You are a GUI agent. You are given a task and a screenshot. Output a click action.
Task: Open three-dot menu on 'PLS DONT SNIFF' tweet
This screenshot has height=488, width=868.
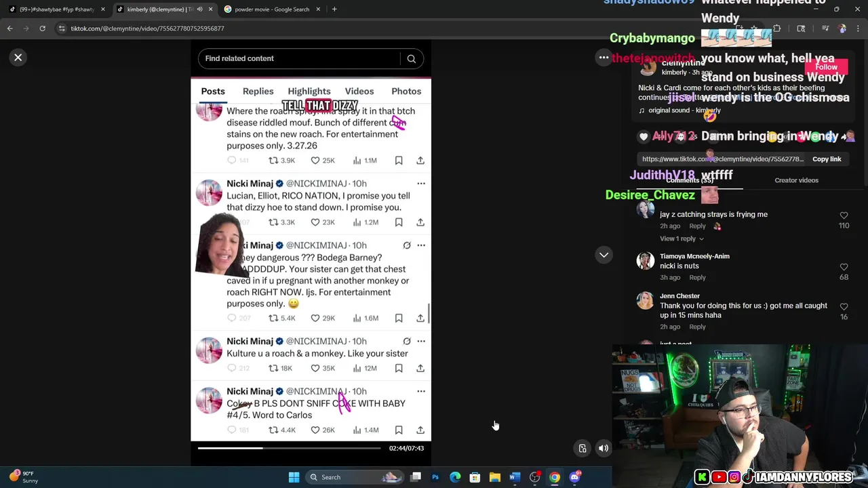pos(421,391)
